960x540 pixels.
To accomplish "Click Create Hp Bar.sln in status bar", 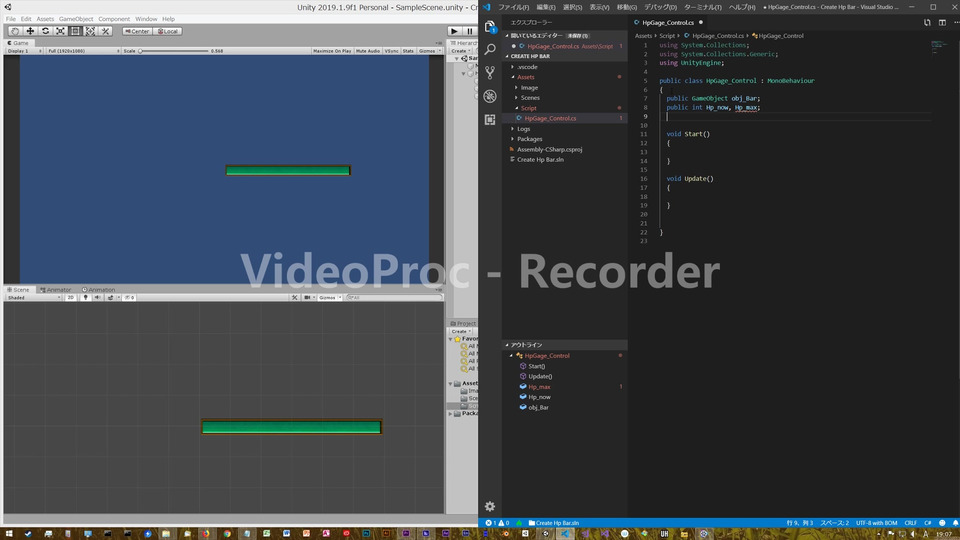I will [553, 523].
